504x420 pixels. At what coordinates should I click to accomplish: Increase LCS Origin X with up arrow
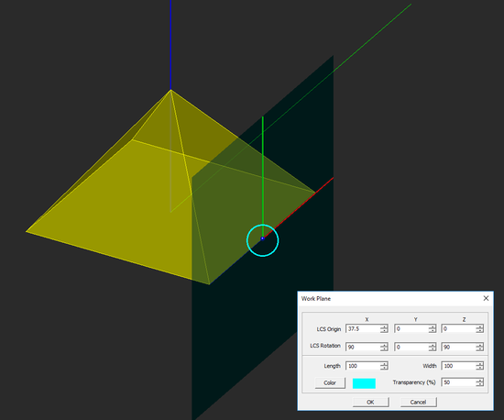pos(384,326)
